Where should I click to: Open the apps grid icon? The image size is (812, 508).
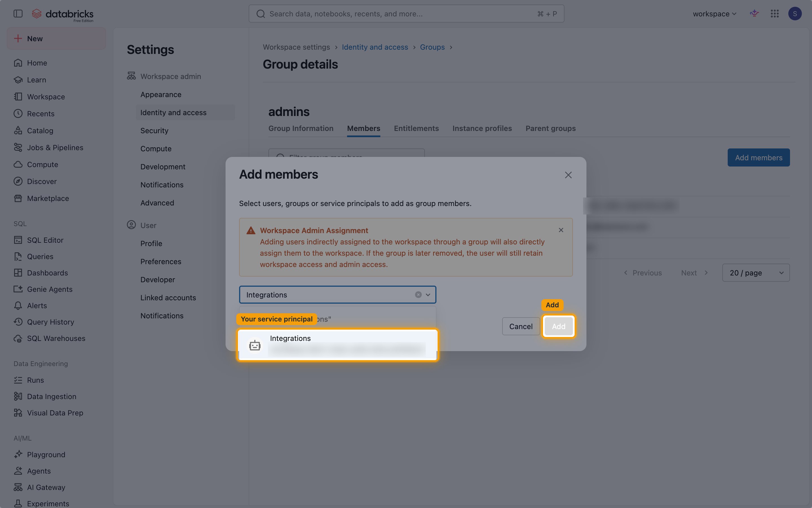775,14
